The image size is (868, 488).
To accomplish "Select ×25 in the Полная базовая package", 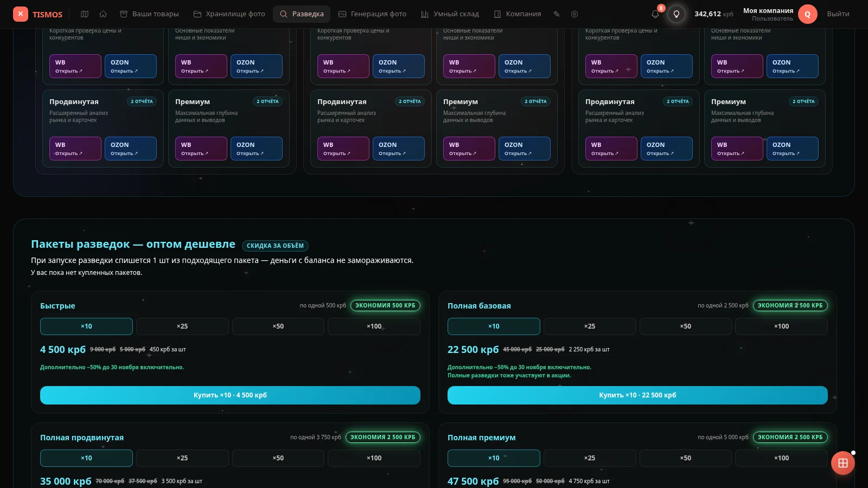I will (590, 326).
